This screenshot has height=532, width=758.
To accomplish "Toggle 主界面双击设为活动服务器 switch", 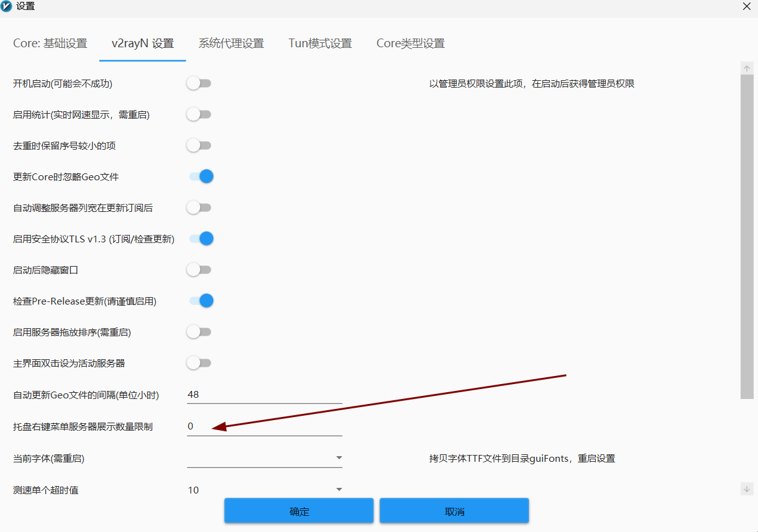I will click(199, 363).
